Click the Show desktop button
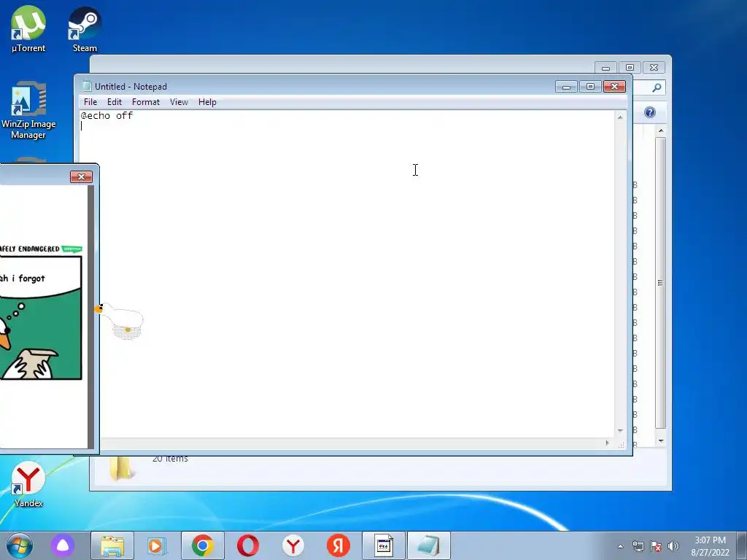The image size is (747, 560). pyautogui.click(x=742, y=545)
